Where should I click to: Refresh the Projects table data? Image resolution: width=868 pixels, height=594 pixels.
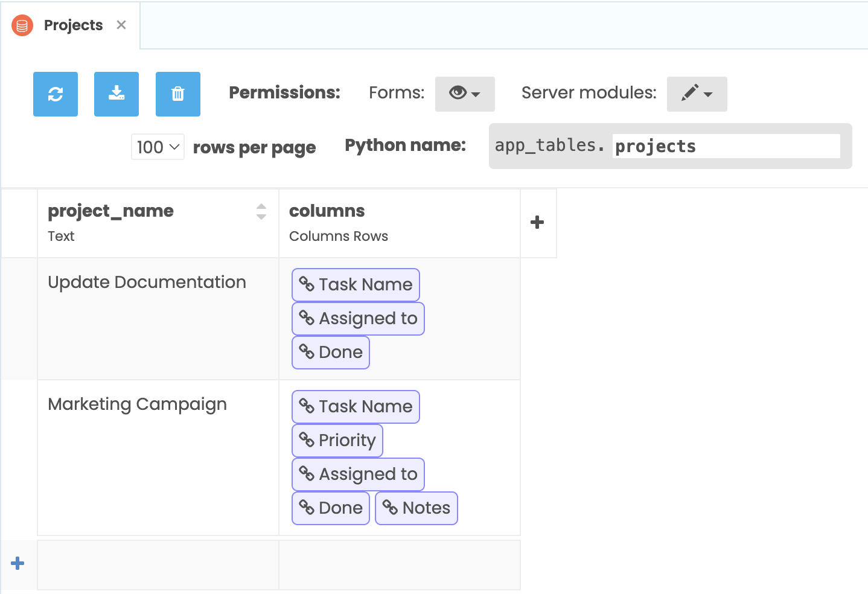(55, 94)
